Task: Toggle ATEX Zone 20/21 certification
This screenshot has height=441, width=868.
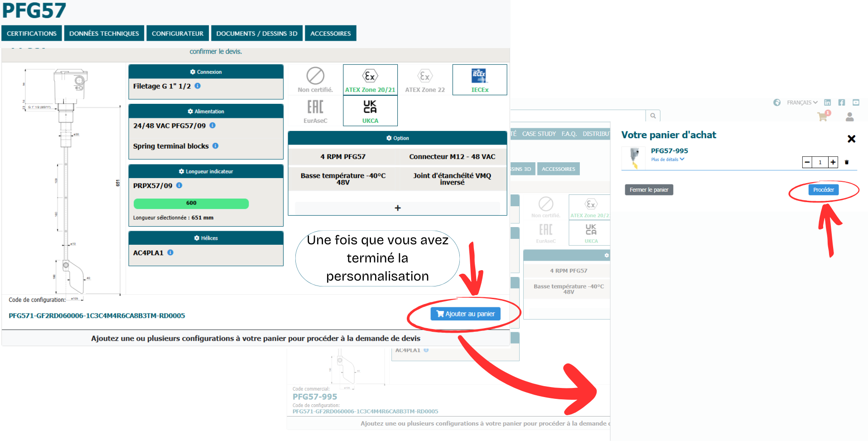Action: click(370, 80)
